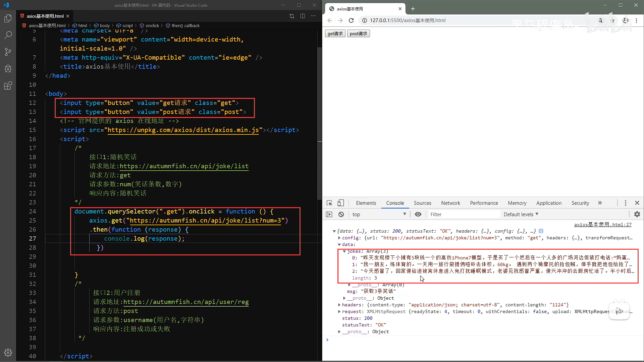Toggle the live expression eye icon
Image resolution: width=644 pixels, height=362 pixels.
tap(418, 215)
